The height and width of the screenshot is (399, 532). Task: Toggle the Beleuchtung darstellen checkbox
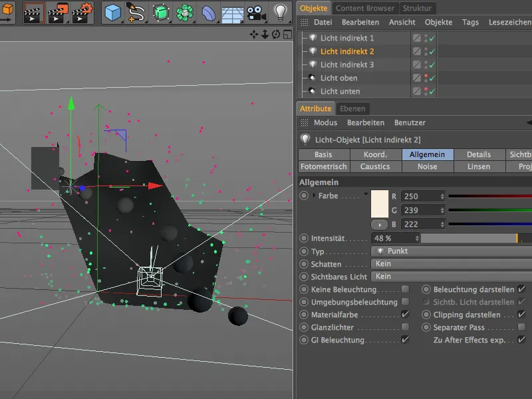click(521, 289)
